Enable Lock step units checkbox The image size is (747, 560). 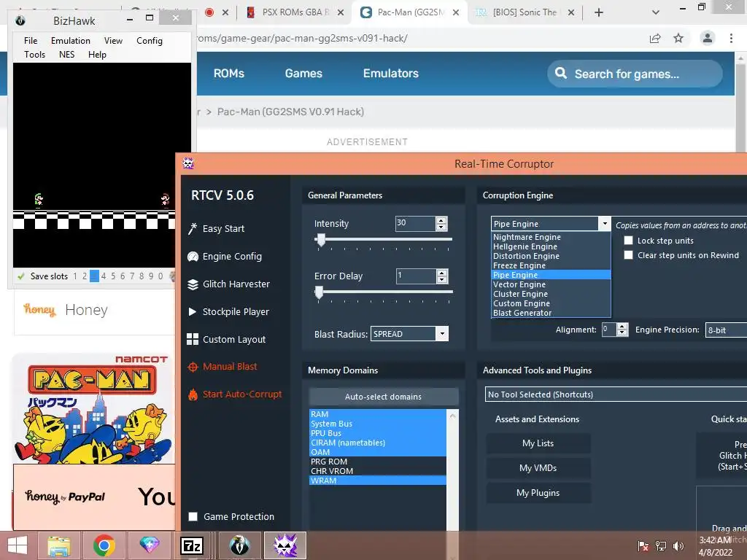[x=628, y=241]
